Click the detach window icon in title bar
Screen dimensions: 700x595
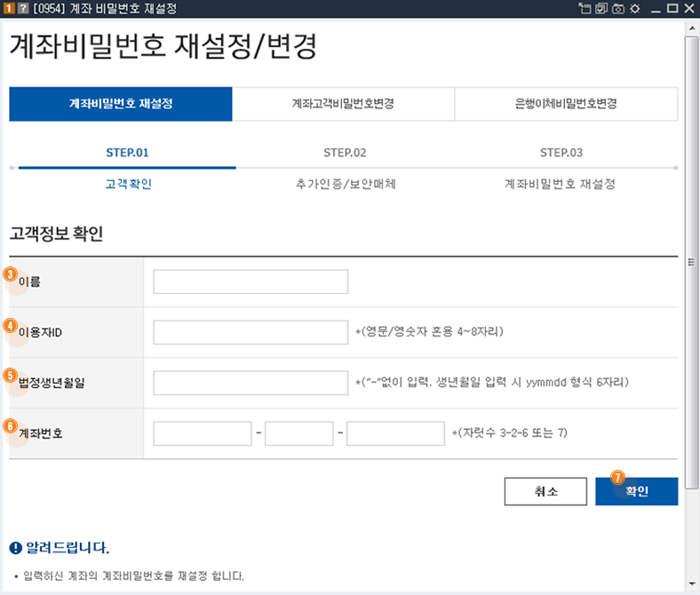coord(584,8)
